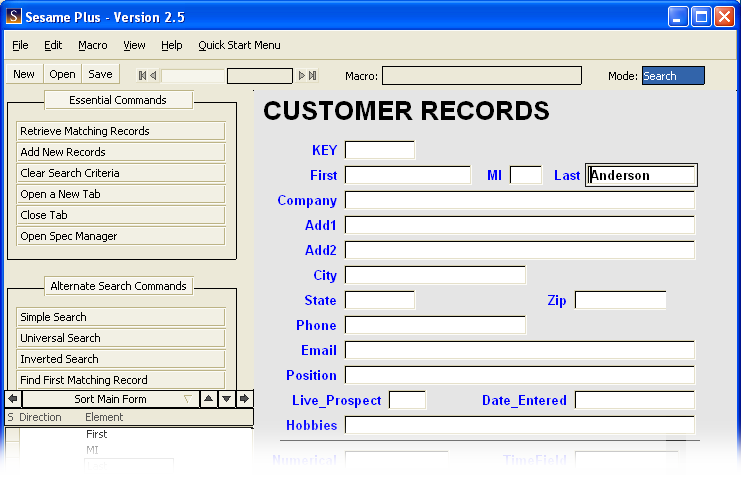Click the Company field

(x=520, y=200)
